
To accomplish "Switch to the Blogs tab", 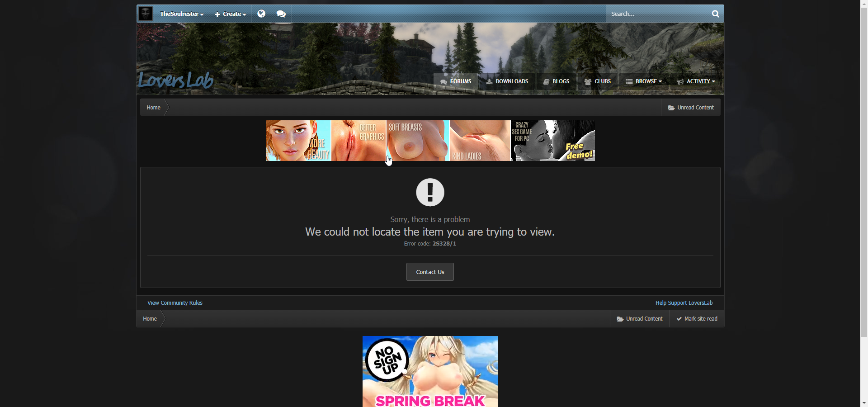I will (x=557, y=81).
